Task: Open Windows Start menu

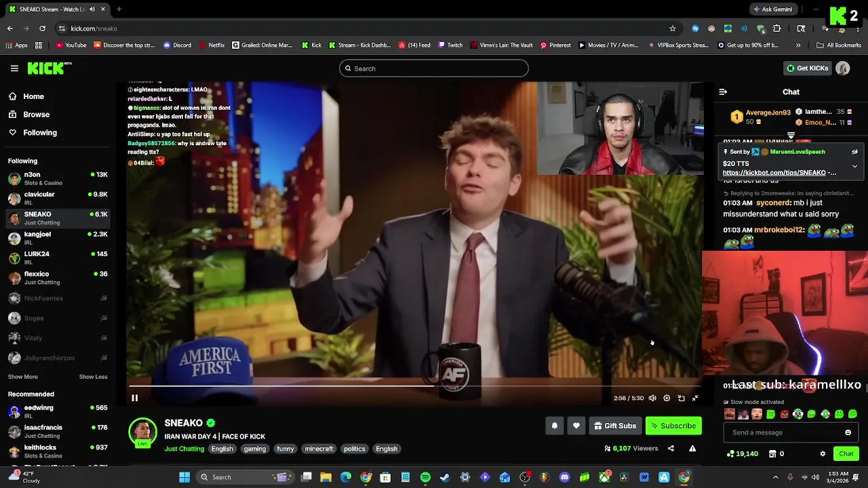Action: 184,477
